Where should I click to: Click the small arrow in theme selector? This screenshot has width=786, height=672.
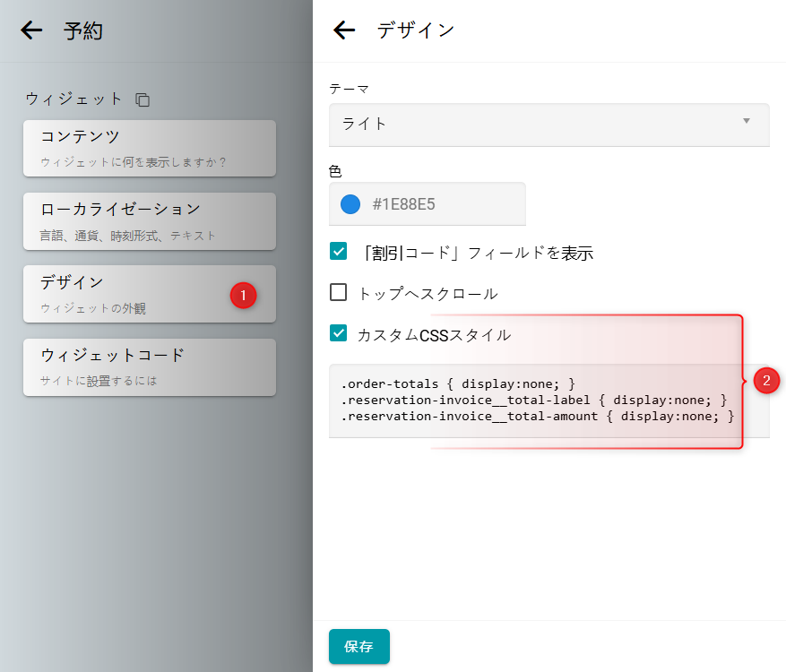point(746,121)
